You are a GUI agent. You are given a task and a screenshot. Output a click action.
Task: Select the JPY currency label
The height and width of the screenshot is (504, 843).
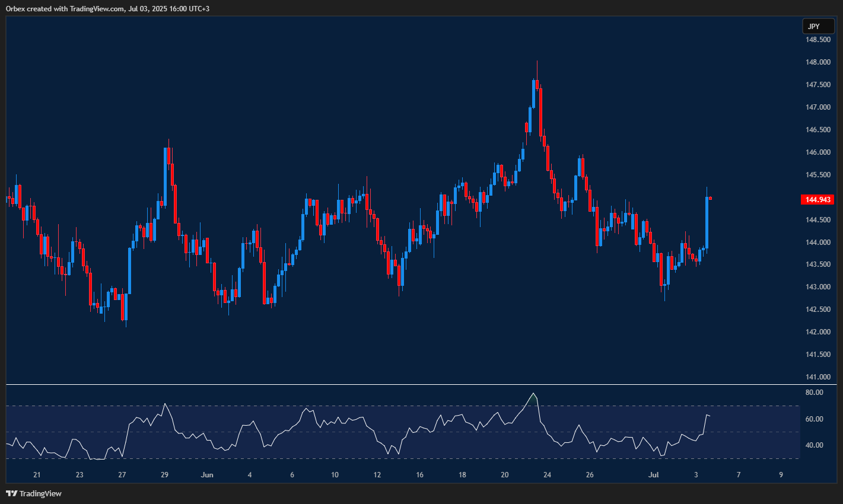pyautogui.click(x=818, y=26)
